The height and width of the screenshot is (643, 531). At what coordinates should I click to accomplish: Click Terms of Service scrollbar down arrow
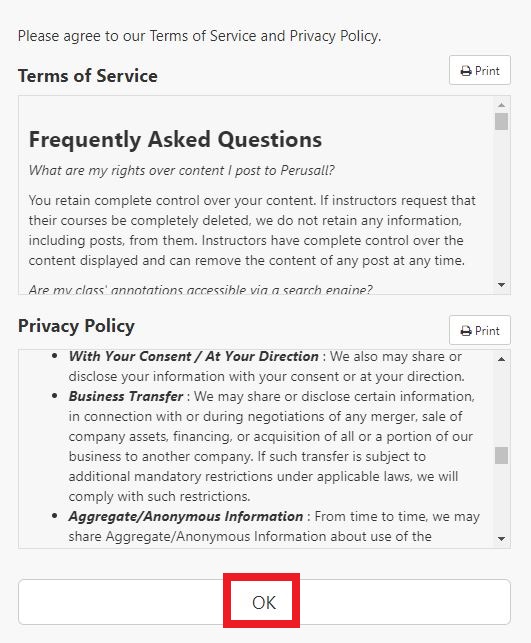(x=501, y=285)
